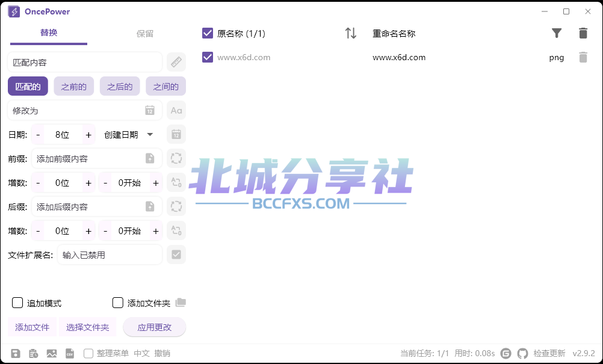
Task: Select the 匹配的 mode chip
Action: [28, 87]
